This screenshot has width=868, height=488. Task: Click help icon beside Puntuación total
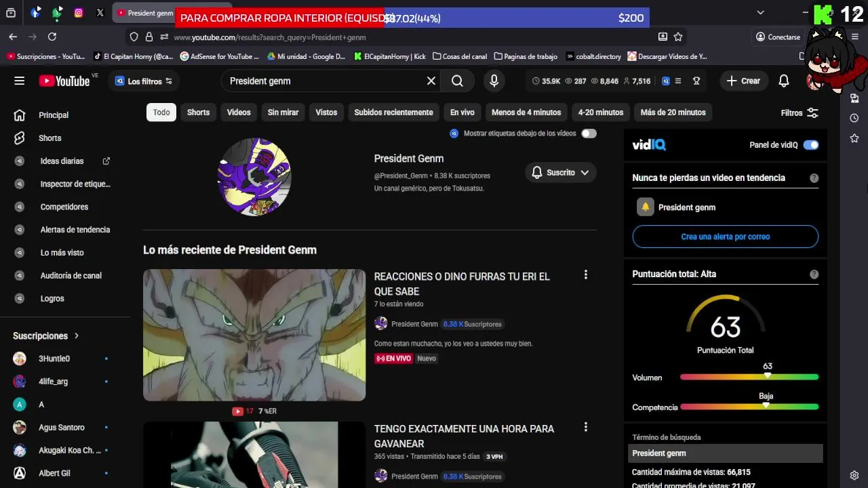click(814, 274)
